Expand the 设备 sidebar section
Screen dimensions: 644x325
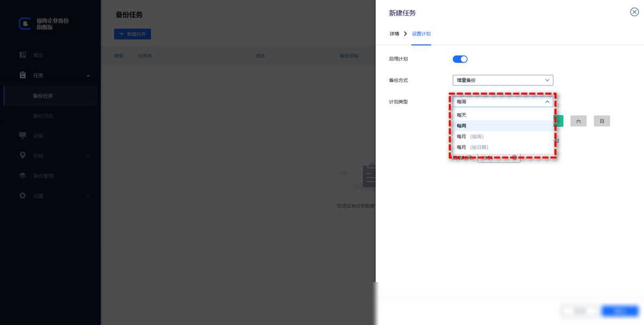[x=88, y=136]
